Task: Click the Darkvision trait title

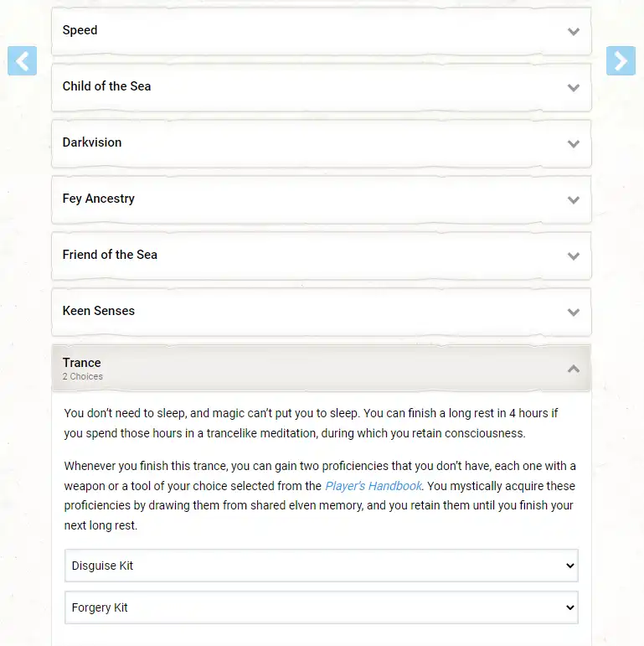Action: point(92,142)
